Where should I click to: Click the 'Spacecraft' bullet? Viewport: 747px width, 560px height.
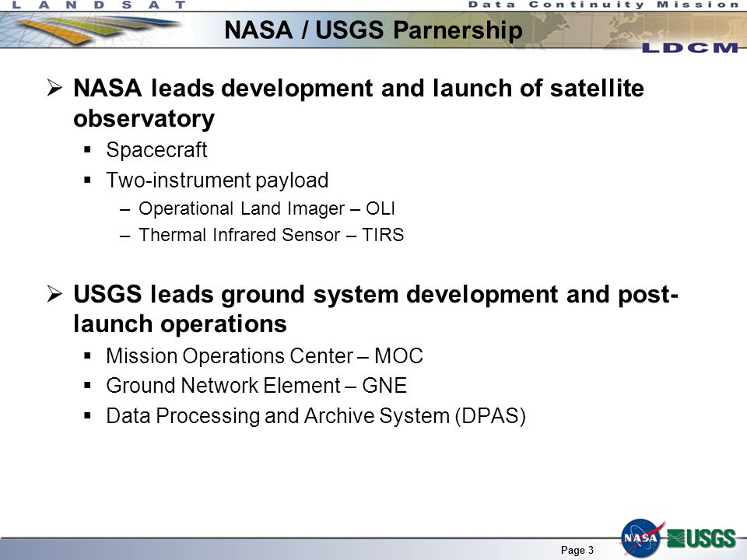[156, 150]
